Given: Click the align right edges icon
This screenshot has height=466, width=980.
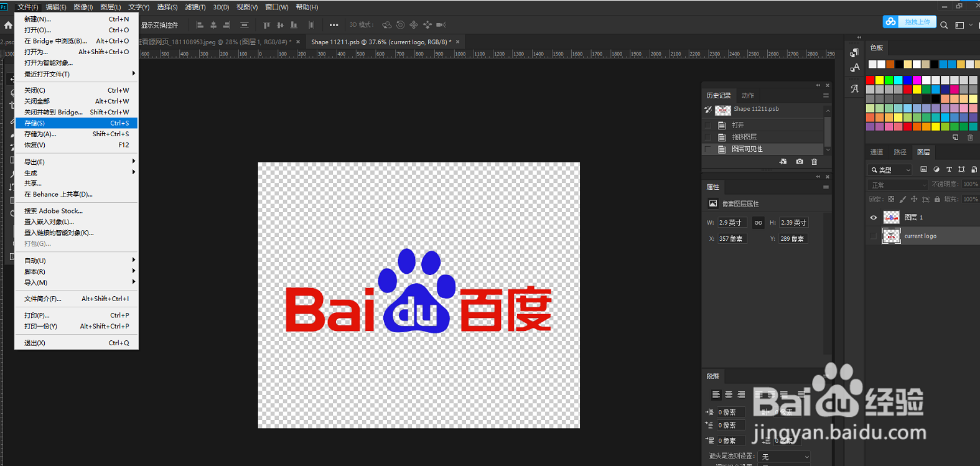Looking at the screenshot, I should point(226,25).
